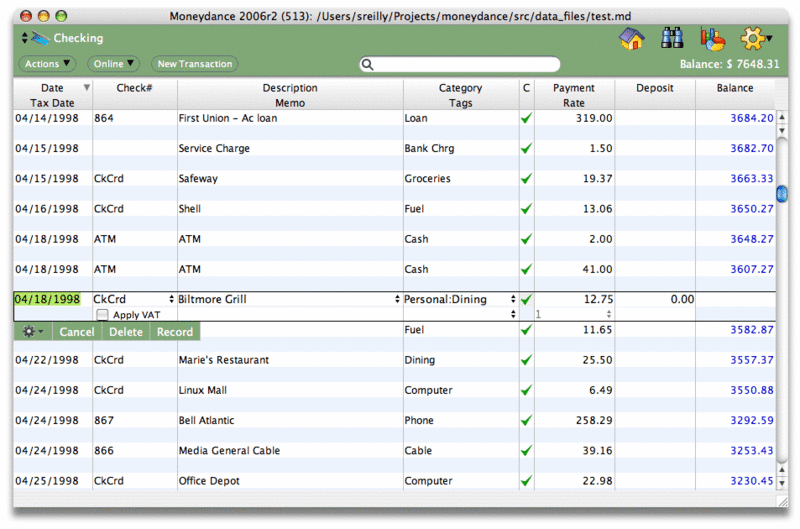Image resolution: width=800 pixels, height=529 pixels.
Task: Open the home page house icon
Action: coord(632,39)
